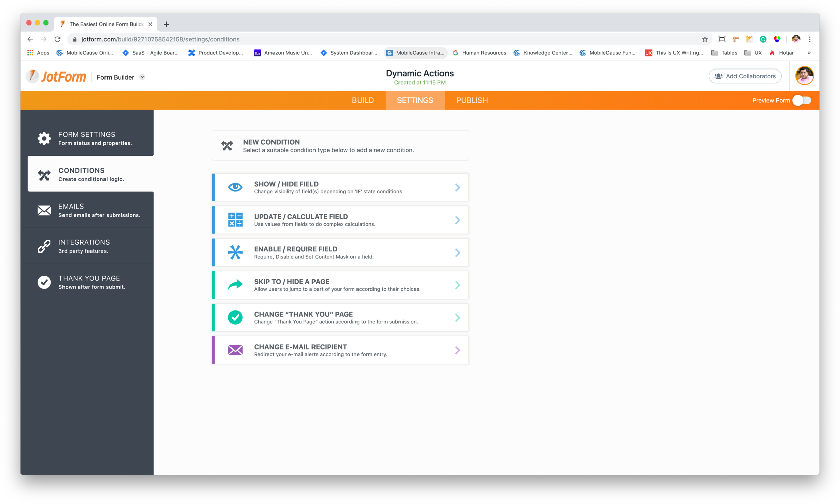
Task: Expand Change E-mail Recipient chevron
Action: (x=457, y=350)
